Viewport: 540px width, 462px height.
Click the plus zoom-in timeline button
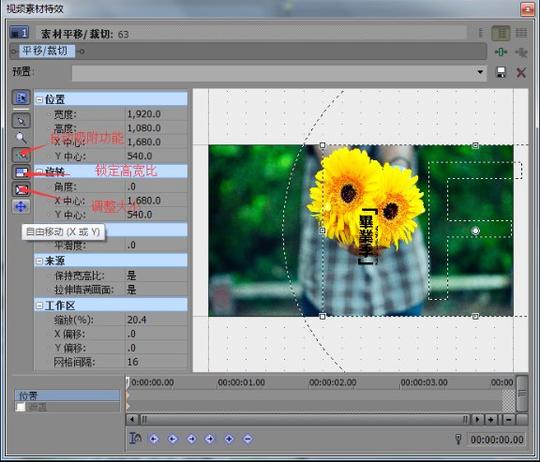490,419
